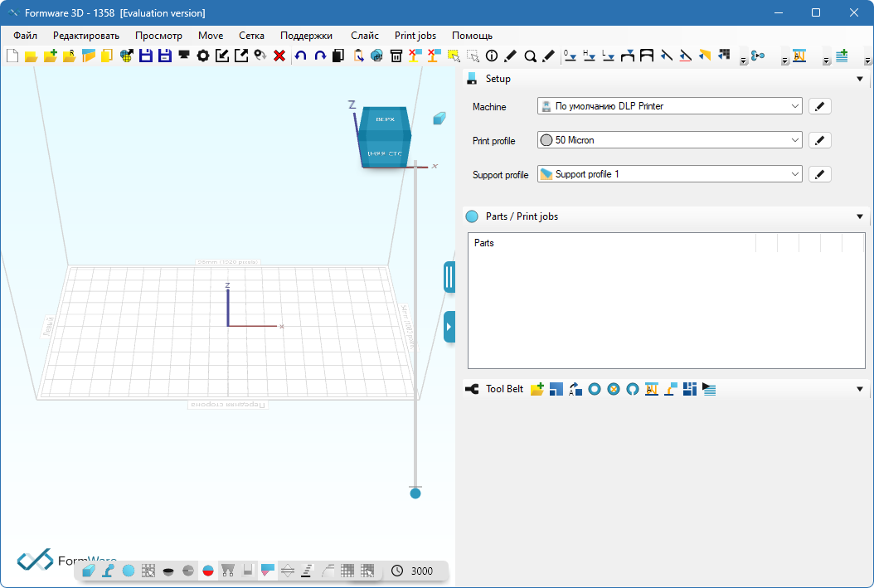Click folder with plus in Tool Belt
This screenshot has width=874, height=588.
pyautogui.click(x=537, y=389)
